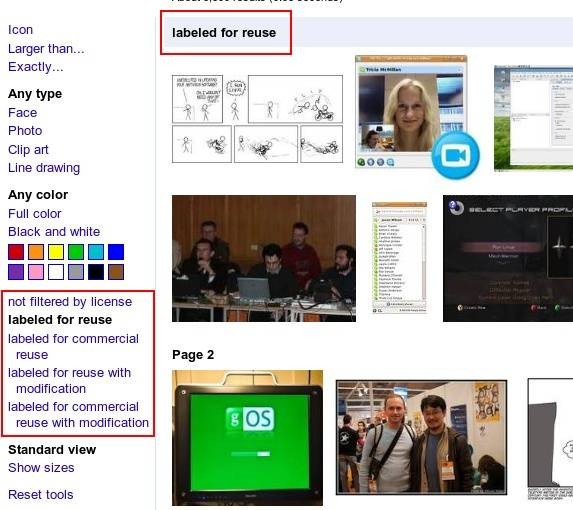Screen dimensions: 573x510
Task: Switch to Black and white images
Action: pos(54,232)
